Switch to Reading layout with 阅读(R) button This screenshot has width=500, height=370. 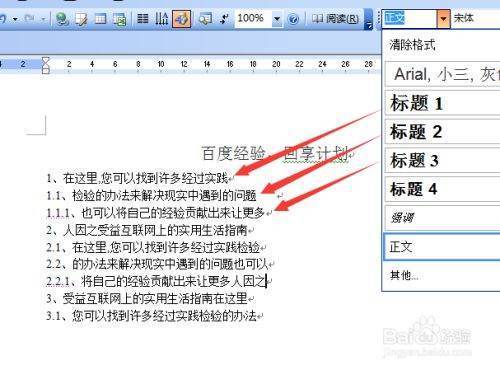[335, 19]
